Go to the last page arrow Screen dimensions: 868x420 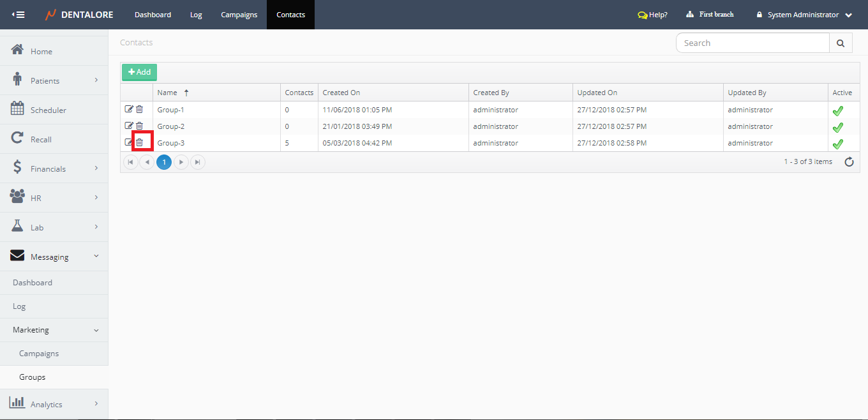point(198,162)
